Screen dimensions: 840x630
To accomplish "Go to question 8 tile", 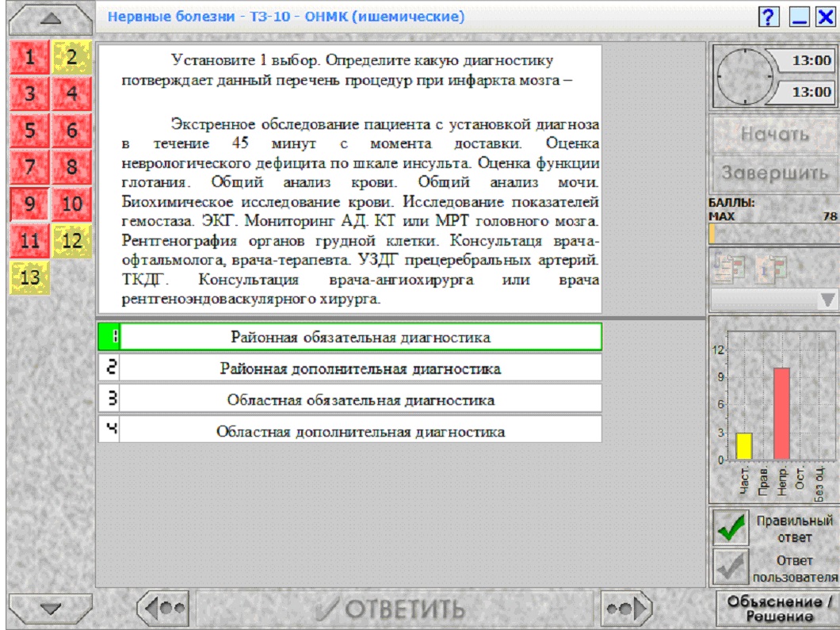I will click(x=72, y=167).
